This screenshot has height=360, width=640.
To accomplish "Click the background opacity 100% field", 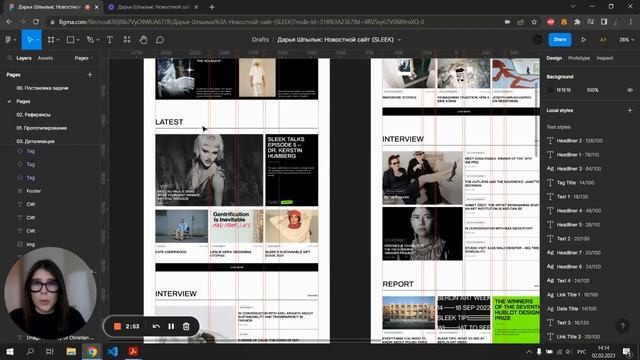I will [593, 90].
